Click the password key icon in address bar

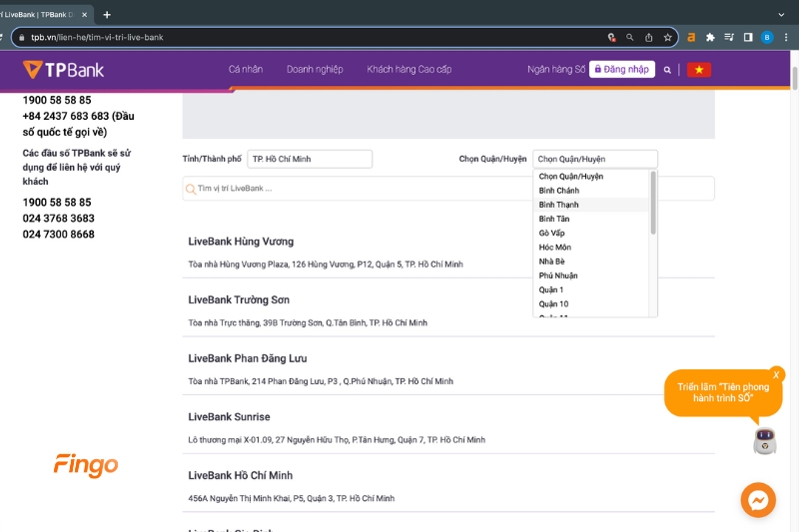click(x=611, y=37)
